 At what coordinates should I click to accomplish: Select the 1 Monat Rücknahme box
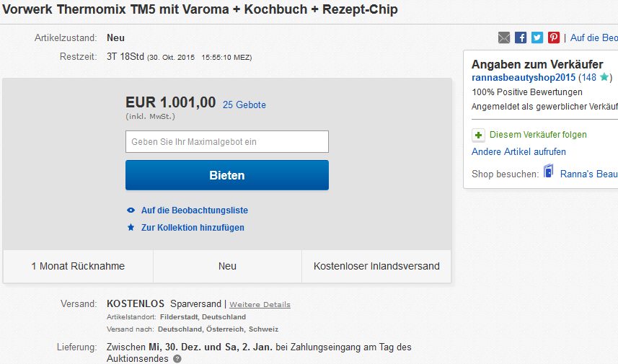tap(78, 266)
